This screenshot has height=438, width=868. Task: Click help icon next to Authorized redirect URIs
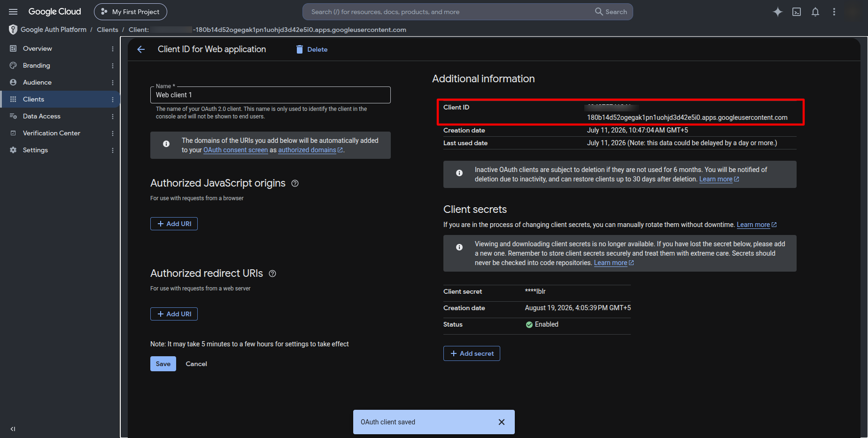click(272, 274)
